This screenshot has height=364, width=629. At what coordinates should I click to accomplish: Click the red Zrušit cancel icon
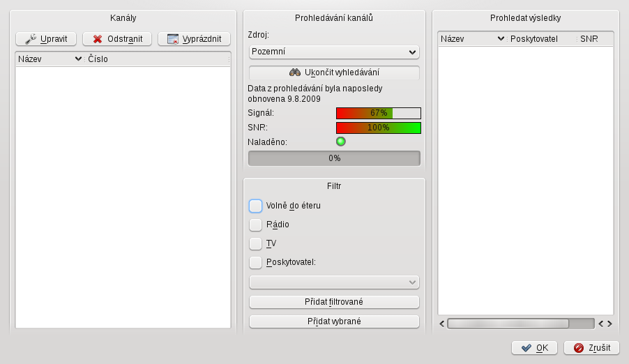579,348
